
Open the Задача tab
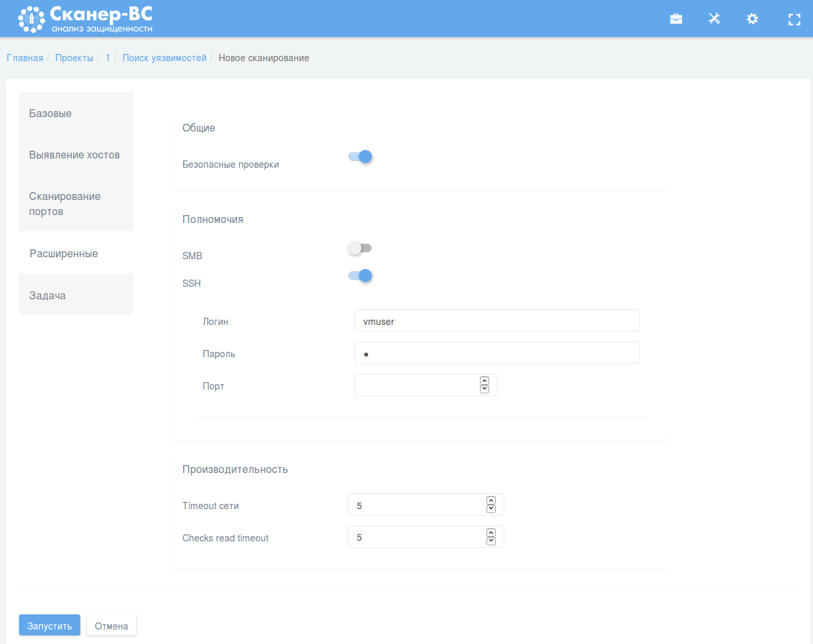tap(76, 295)
